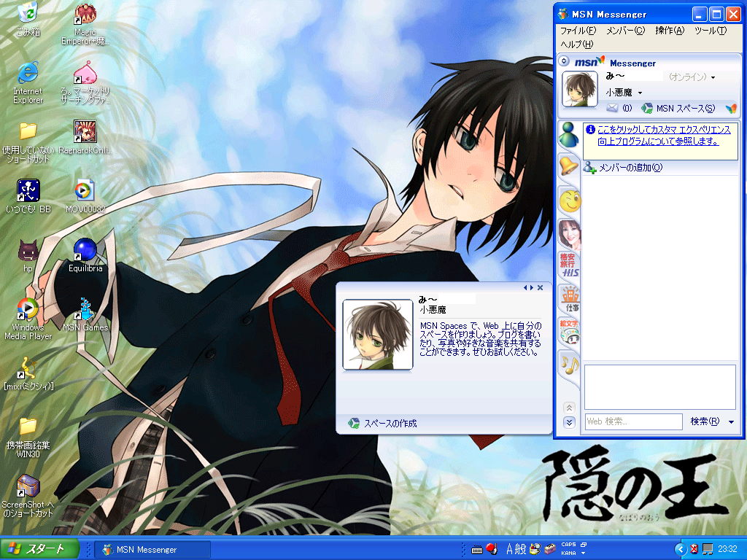Check the mail envelope inbox (0)
Viewport: 747px width, 560px height.
pyautogui.click(x=619, y=108)
